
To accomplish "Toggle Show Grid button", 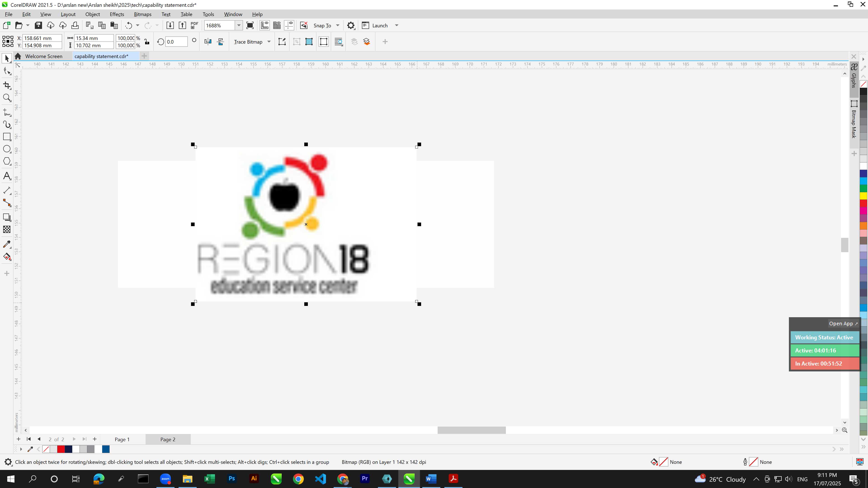I will click(277, 26).
